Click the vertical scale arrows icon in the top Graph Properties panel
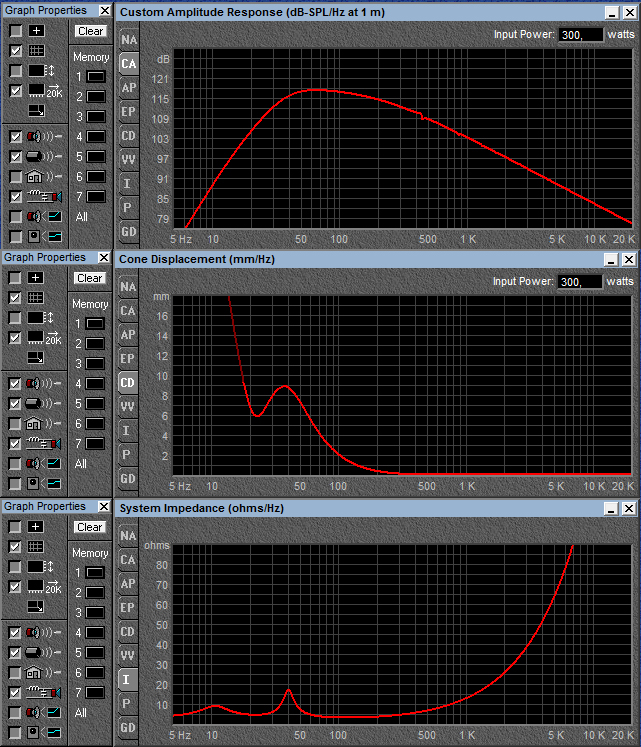Viewport: 641px width, 747px height. (x=41, y=71)
